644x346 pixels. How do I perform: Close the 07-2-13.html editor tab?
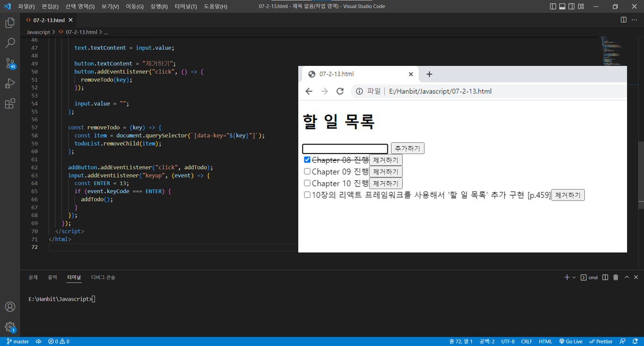pos(71,20)
